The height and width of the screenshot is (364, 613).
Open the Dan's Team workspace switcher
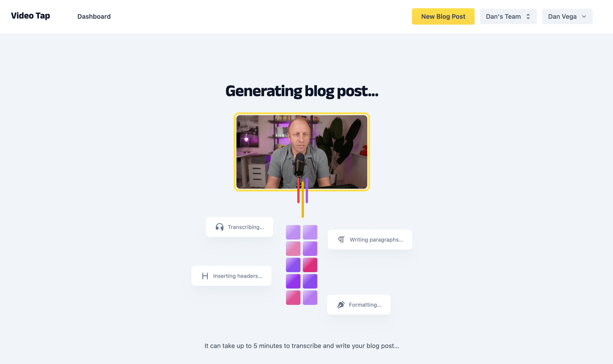[508, 16]
